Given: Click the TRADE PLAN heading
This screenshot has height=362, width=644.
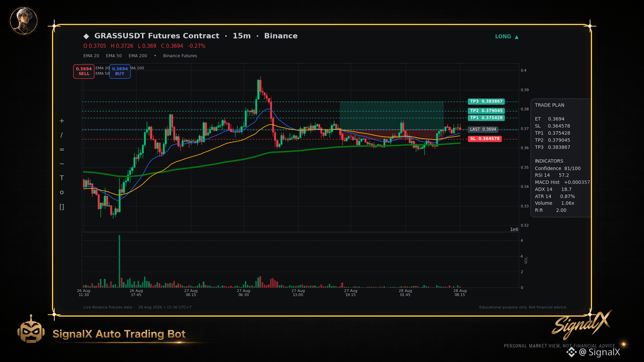Looking at the screenshot, I should pos(549,105).
